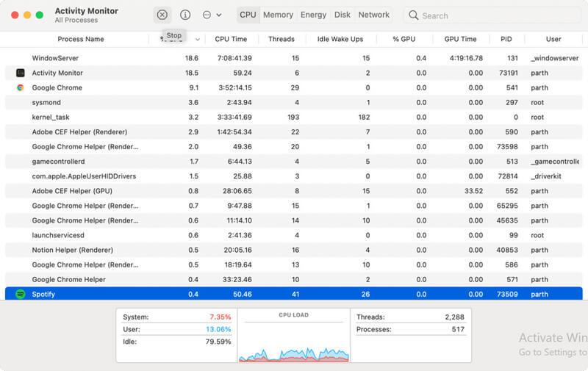Switch to the Memory tab
588x371 pixels.
(x=278, y=15)
